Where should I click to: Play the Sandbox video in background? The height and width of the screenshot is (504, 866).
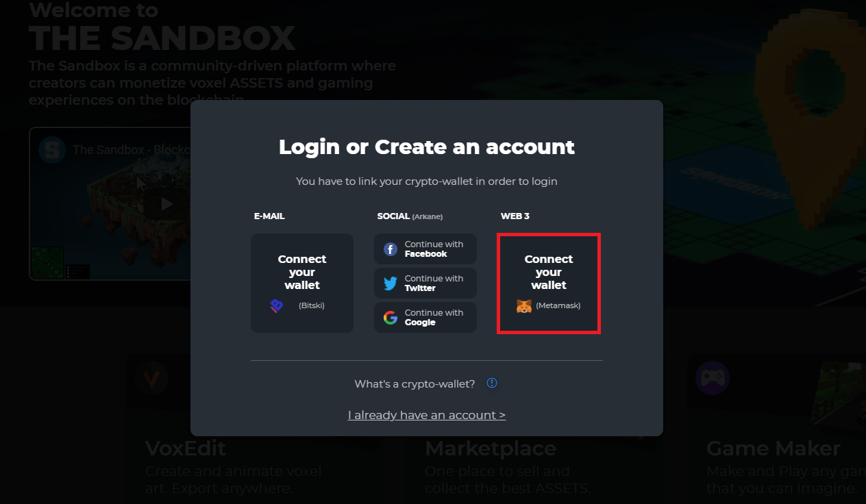pos(166,203)
